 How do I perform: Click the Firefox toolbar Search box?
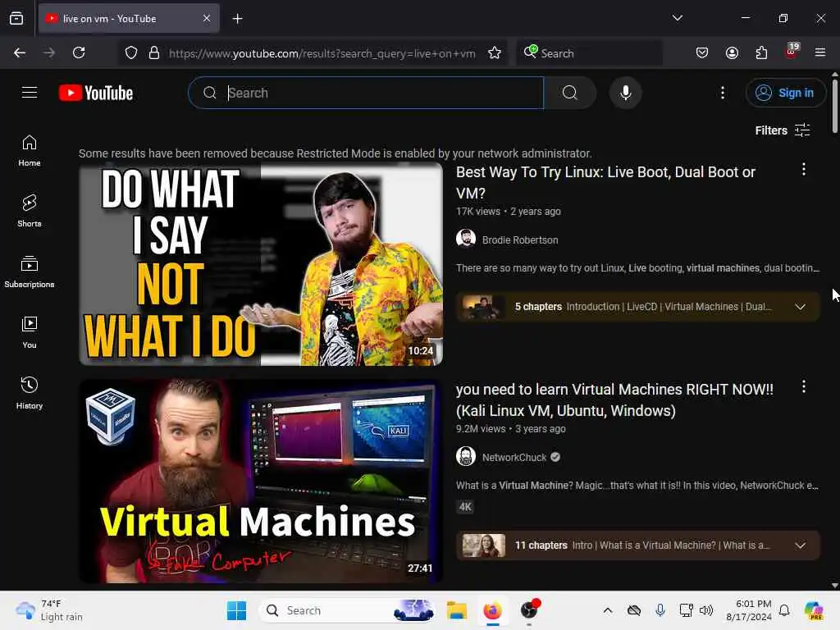click(589, 53)
